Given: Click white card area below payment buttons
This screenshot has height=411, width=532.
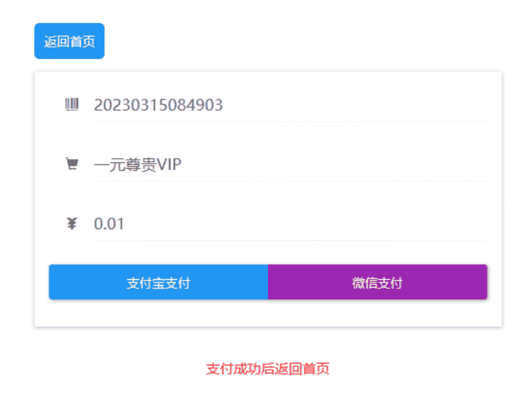Looking at the screenshot, I should point(268,313).
